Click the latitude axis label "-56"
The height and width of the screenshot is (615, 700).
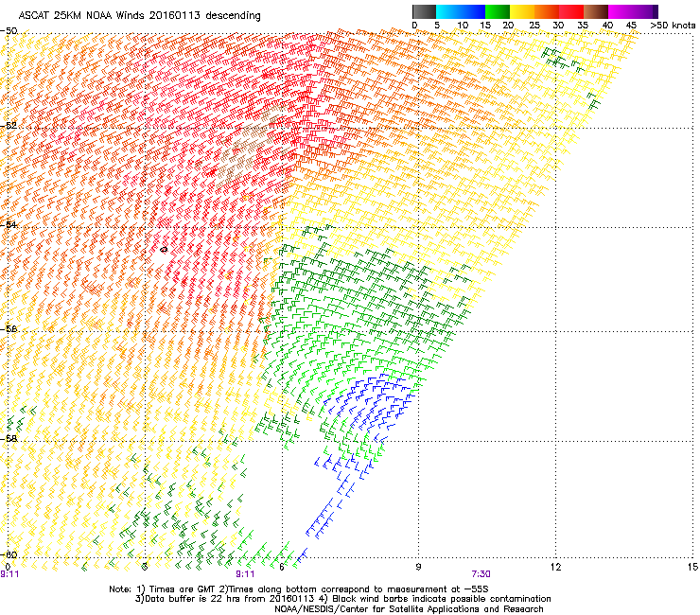click(9, 329)
